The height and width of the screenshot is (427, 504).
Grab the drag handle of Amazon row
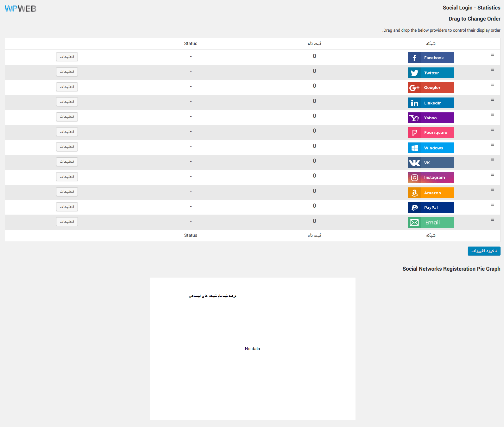493,190
